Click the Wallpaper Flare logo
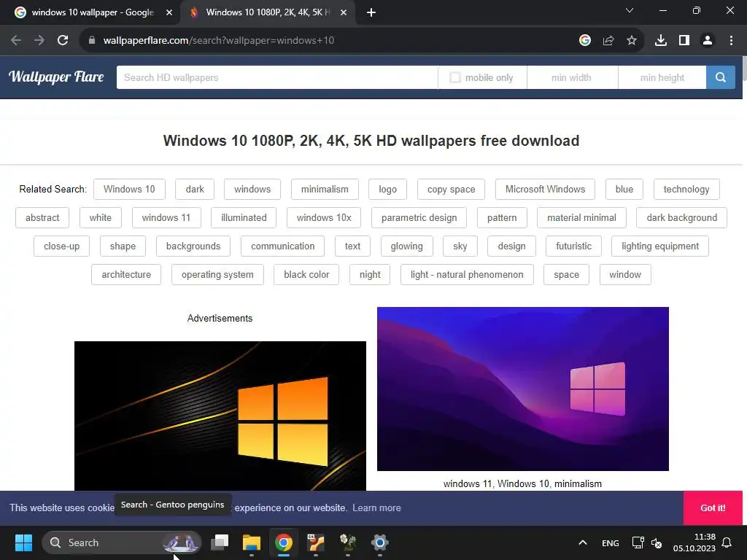Screen dimensions: 747x560 tap(56, 77)
